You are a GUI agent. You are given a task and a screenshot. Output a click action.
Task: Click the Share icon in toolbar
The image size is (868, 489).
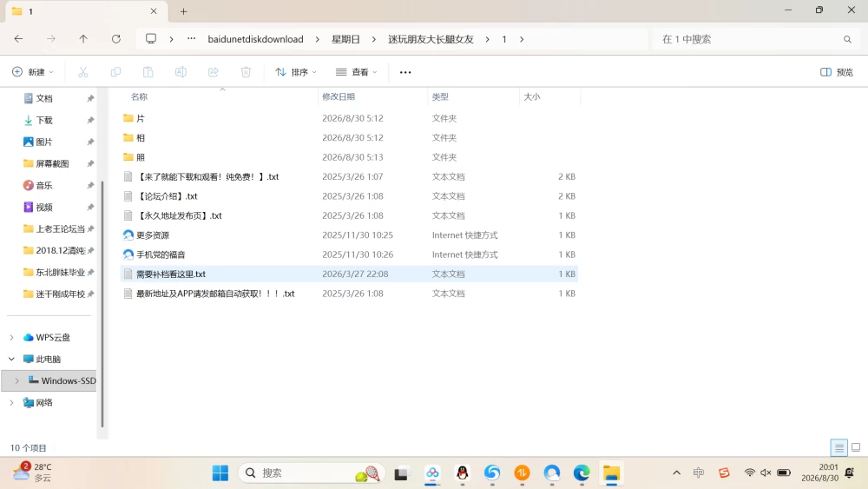(214, 72)
